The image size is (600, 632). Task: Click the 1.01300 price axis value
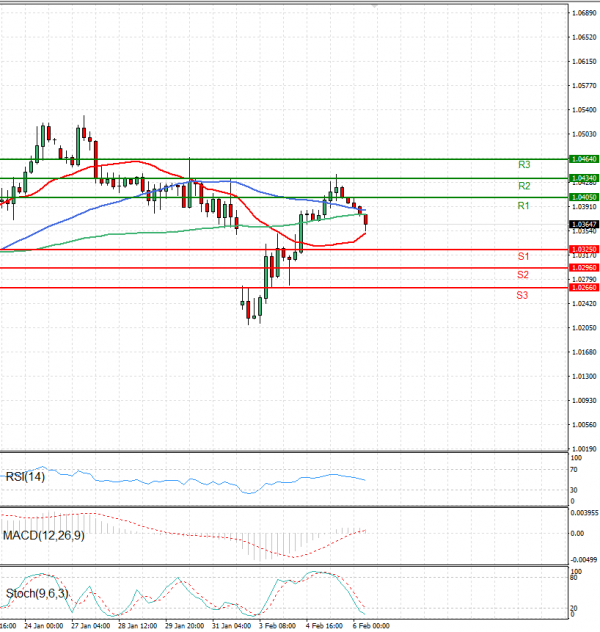tap(584, 376)
